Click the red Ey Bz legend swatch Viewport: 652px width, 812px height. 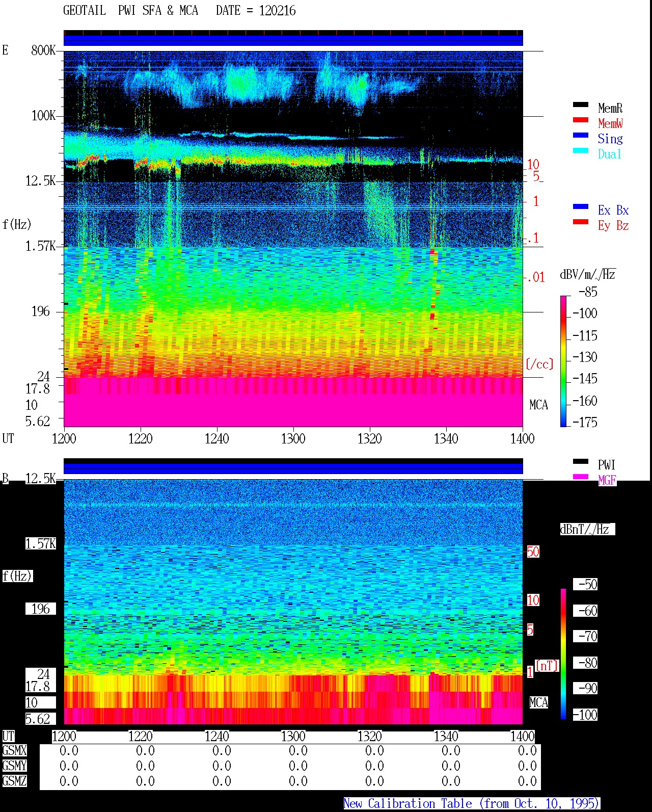(x=581, y=222)
